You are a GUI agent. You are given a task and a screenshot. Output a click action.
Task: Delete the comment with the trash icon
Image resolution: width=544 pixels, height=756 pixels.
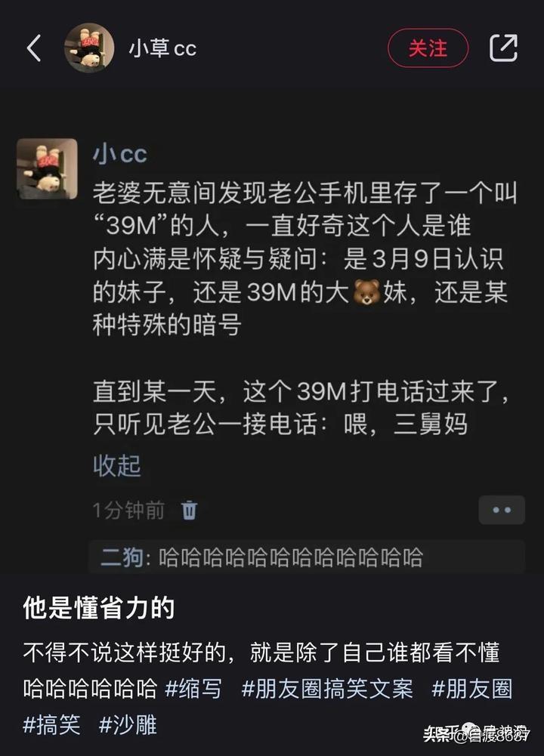189,510
